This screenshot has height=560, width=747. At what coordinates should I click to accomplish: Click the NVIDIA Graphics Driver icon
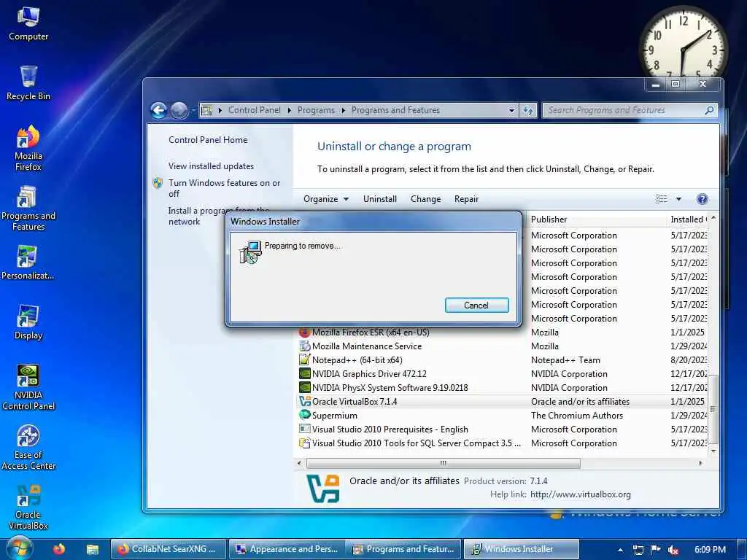tap(304, 374)
